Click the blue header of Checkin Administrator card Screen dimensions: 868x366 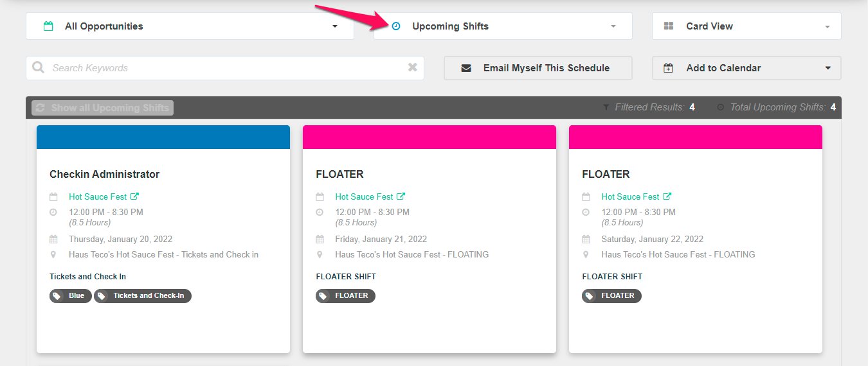tap(163, 137)
